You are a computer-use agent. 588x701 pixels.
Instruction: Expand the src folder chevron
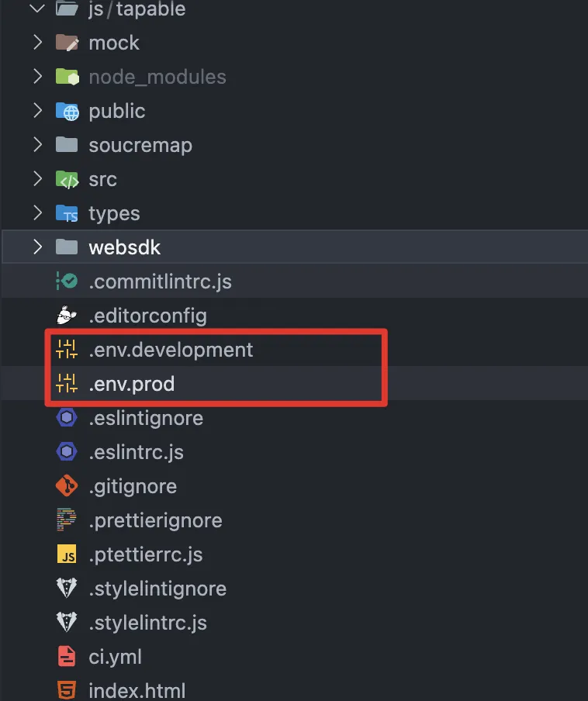37,179
